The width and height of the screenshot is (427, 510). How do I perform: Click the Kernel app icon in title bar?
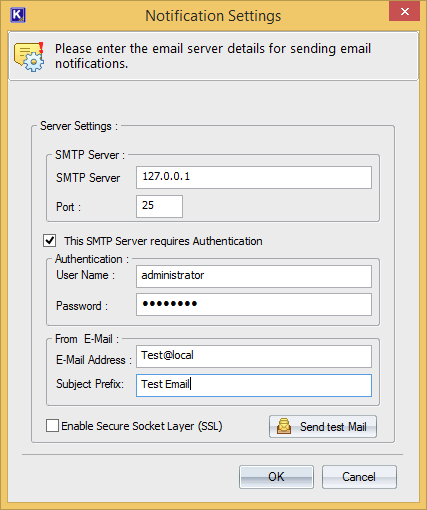tap(18, 15)
